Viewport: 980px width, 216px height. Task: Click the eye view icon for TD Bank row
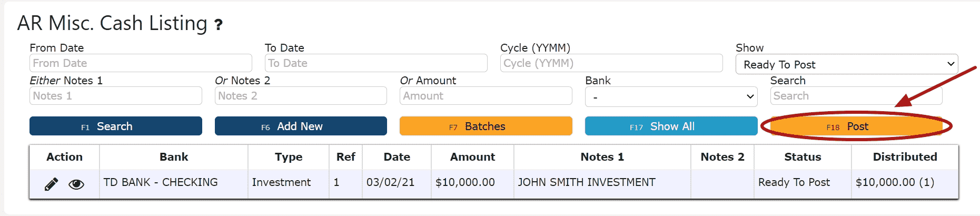tap(76, 184)
